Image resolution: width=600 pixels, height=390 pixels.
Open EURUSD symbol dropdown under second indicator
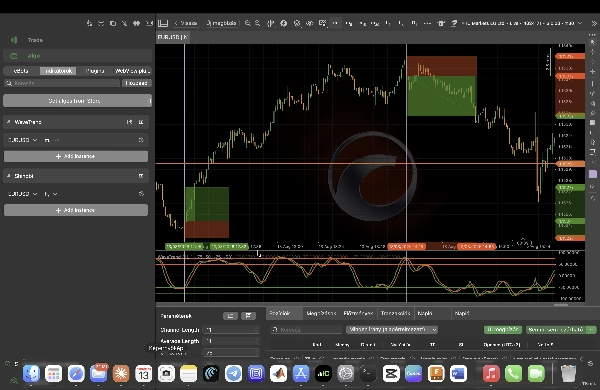23,194
